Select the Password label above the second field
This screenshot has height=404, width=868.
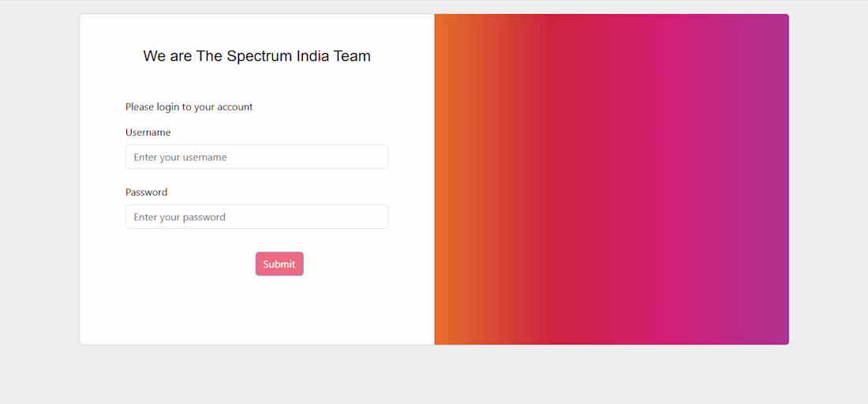(x=146, y=192)
